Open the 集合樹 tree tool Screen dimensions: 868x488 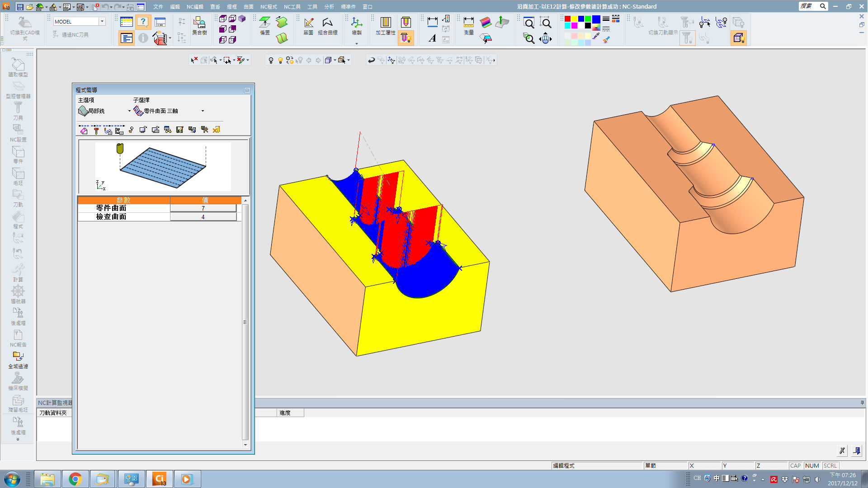point(199,26)
